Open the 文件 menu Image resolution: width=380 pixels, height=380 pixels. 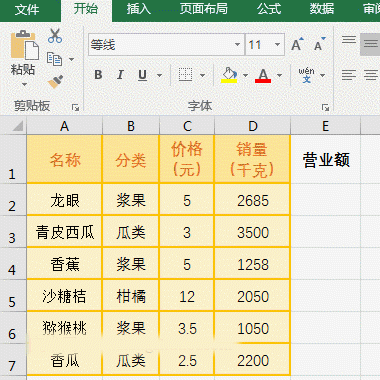pos(27,9)
